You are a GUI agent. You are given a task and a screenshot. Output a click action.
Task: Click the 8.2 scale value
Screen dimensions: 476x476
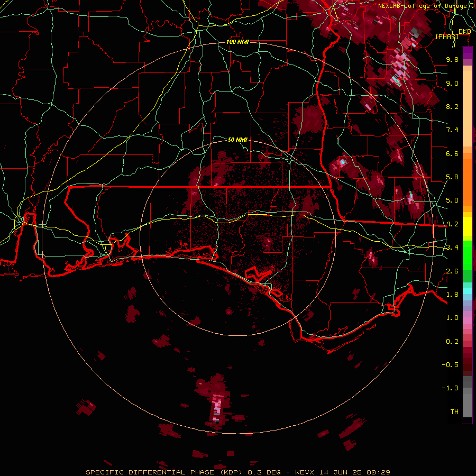(452, 106)
